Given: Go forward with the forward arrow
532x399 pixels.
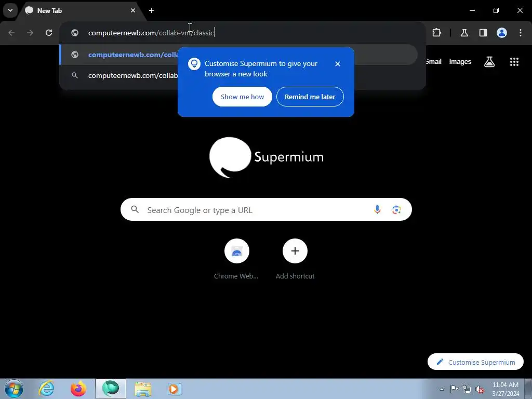Looking at the screenshot, I should (30, 33).
